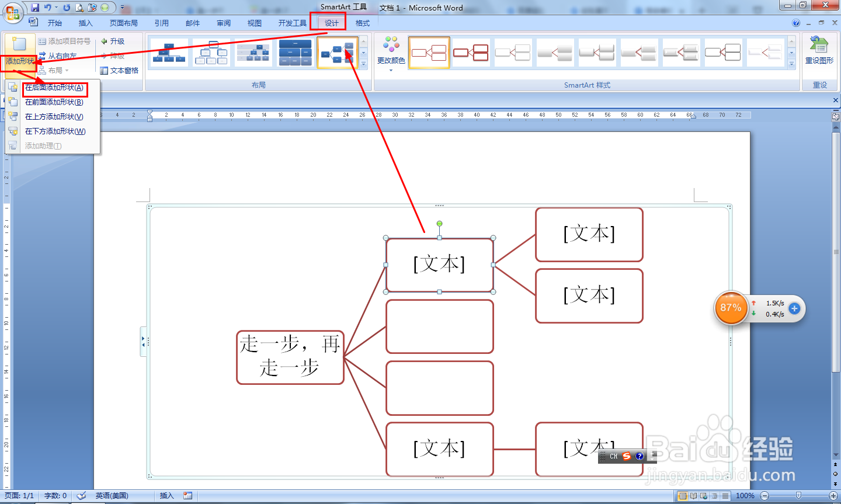
Task: Customize the Quick Access Toolbar dropdown
Action: pos(123,8)
